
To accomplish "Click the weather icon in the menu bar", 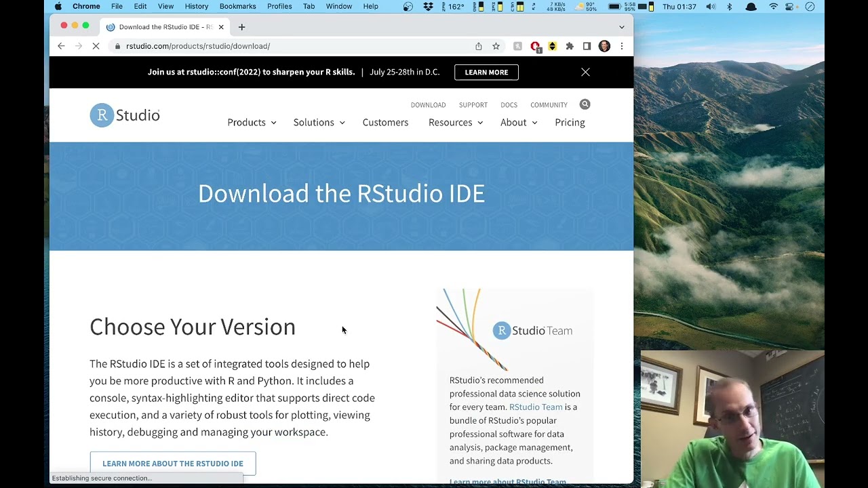I will (x=585, y=7).
